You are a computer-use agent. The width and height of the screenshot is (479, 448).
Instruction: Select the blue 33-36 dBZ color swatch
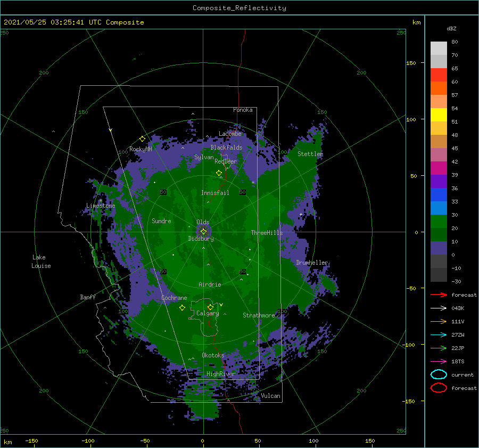[439, 195]
